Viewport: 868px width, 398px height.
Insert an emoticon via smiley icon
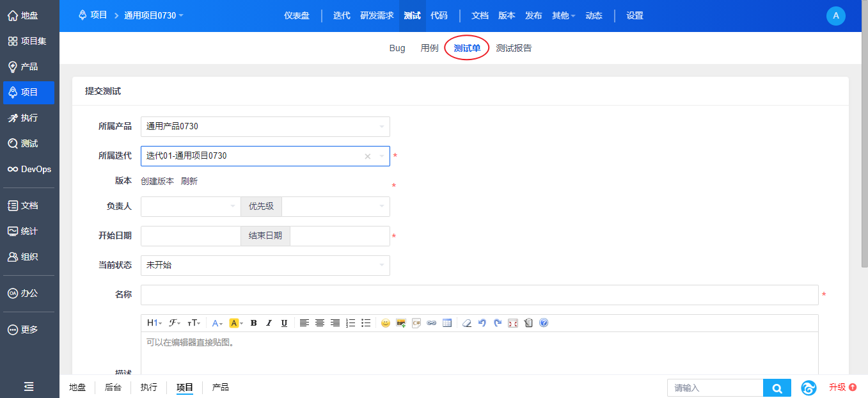click(386, 323)
